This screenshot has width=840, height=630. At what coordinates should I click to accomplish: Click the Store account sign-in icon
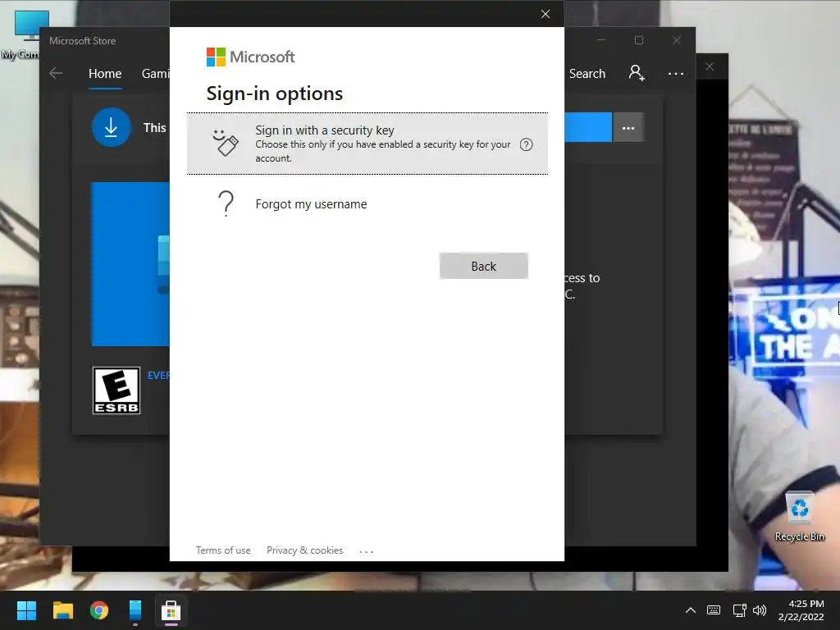[637, 73]
